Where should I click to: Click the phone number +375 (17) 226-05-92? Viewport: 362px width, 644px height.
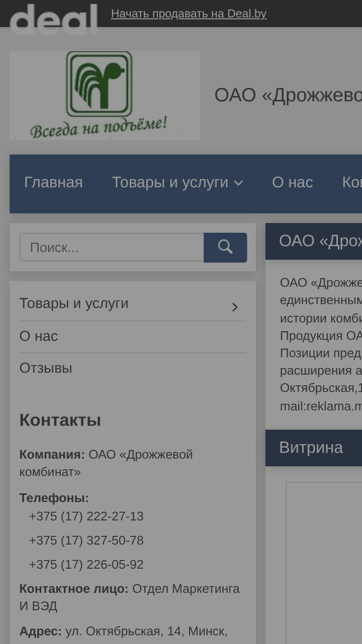(86, 564)
